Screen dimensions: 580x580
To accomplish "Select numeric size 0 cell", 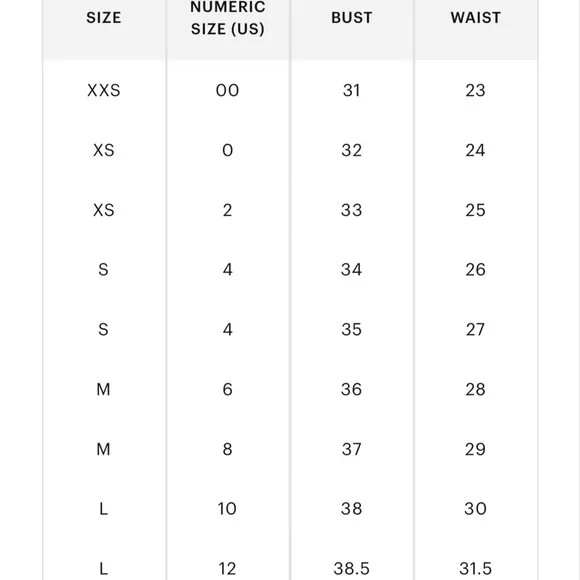I will (x=227, y=150).
